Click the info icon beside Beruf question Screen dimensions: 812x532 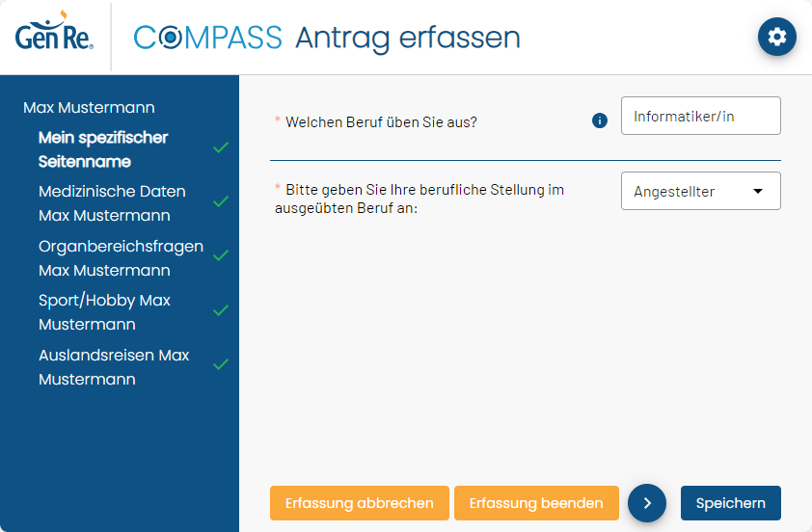click(600, 120)
